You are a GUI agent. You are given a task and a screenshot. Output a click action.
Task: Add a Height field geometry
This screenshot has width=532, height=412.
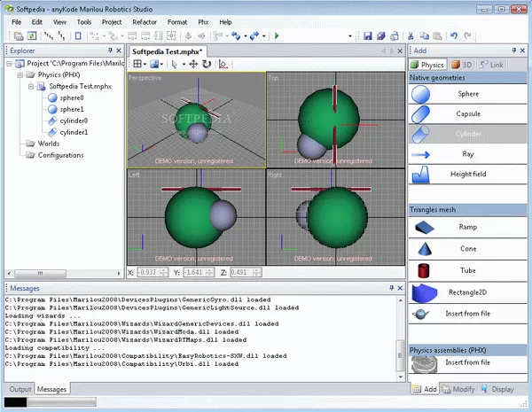point(467,175)
